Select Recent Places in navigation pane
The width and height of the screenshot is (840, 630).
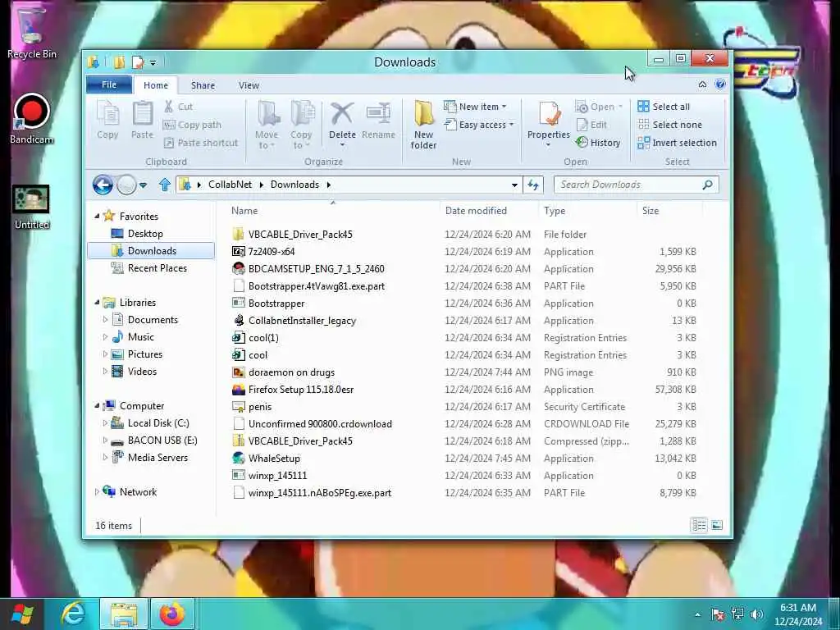point(148,268)
